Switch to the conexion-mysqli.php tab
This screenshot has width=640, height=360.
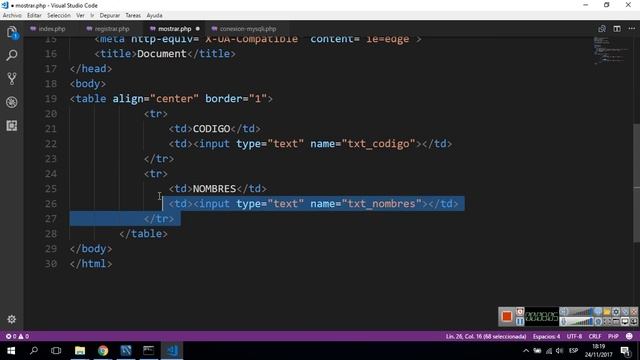(248, 29)
